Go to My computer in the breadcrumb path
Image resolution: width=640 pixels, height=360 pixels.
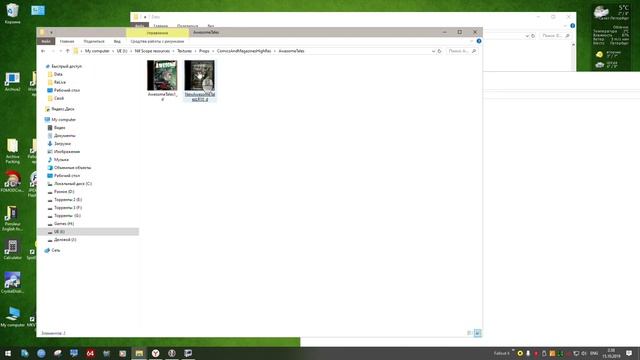point(97,51)
